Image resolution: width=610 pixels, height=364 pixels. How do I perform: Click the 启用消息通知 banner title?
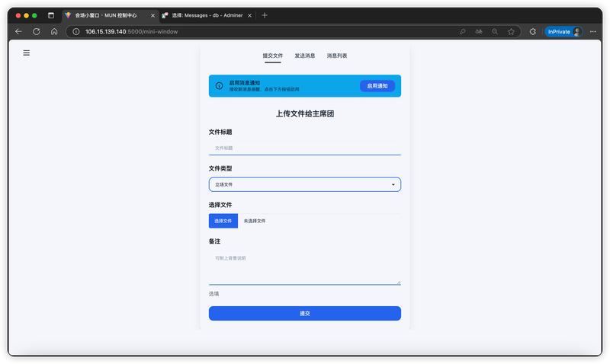point(244,83)
